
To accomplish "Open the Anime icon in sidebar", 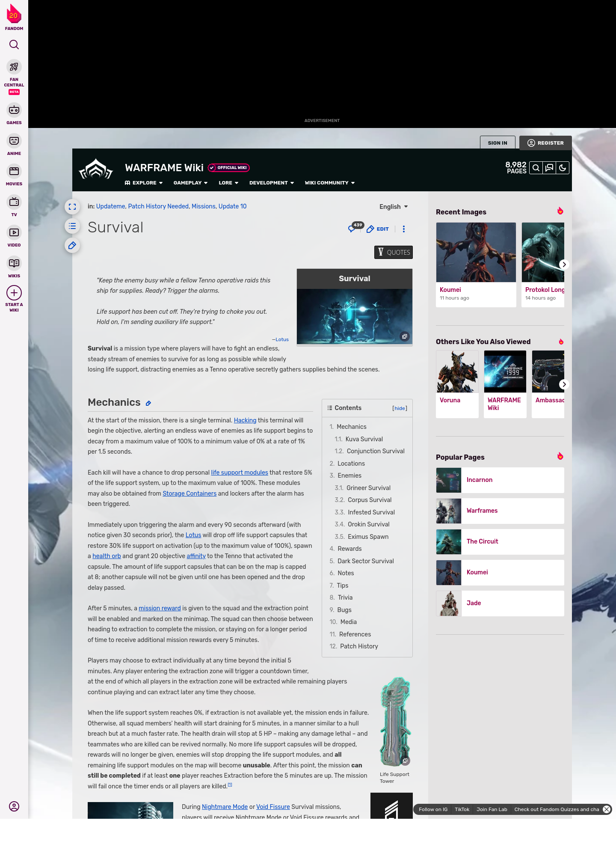I will 14,141.
